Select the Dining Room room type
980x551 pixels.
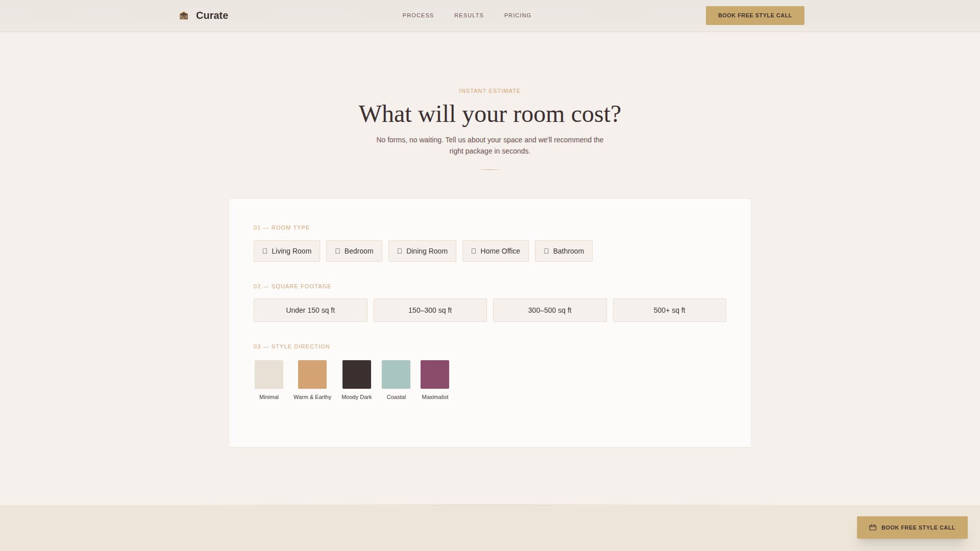[x=422, y=251]
